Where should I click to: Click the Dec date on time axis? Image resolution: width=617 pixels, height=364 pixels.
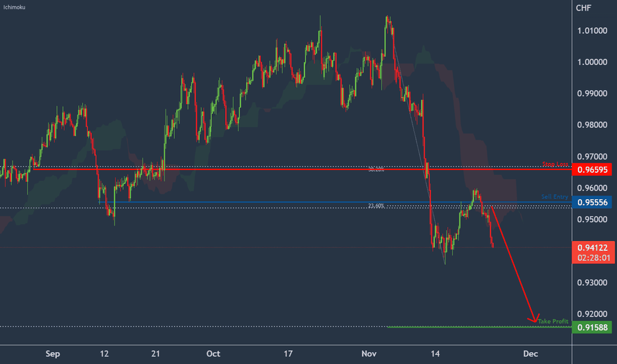[530, 354]
